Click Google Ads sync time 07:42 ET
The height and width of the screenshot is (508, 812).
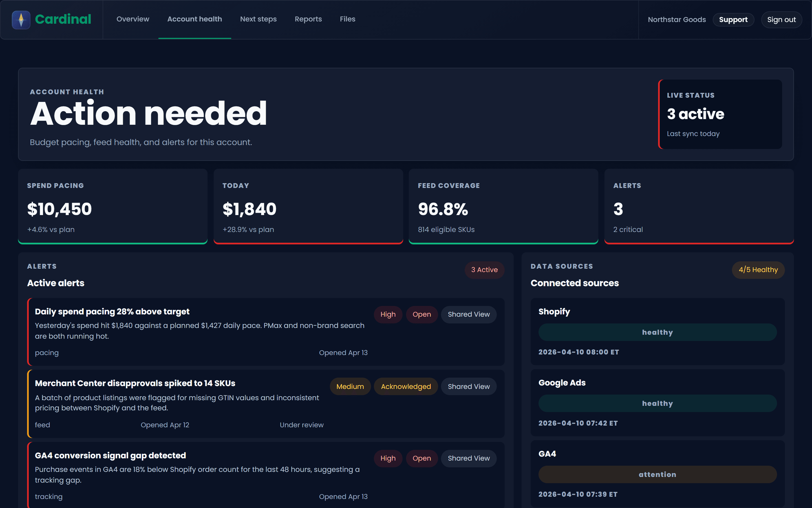click(x=578, y=423)
